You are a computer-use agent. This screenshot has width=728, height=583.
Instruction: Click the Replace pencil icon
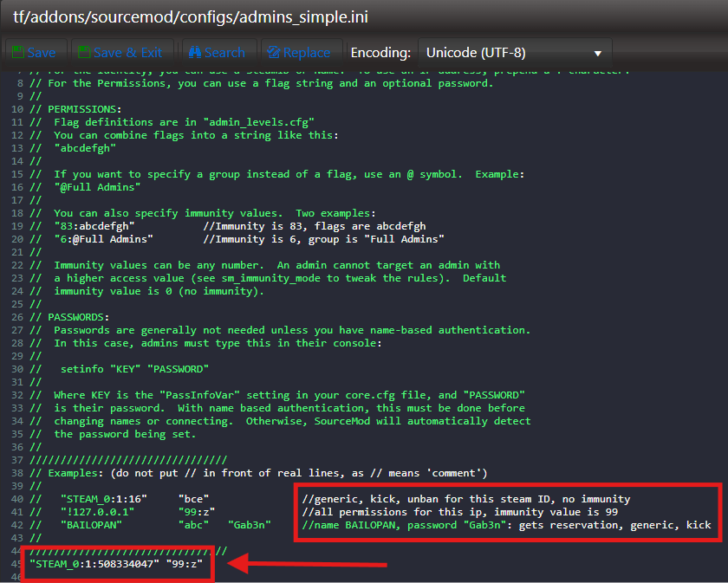click(x=274, y=53)
